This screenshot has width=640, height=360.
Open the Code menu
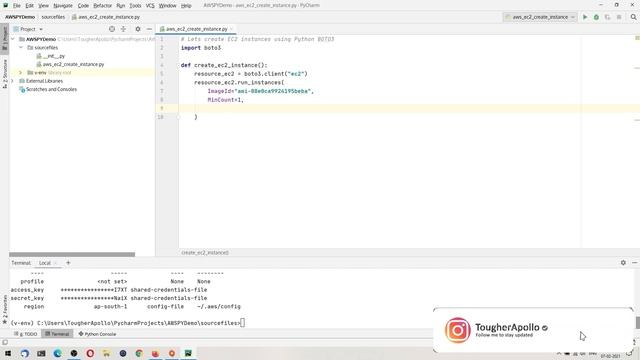click(x=83, y=6)
